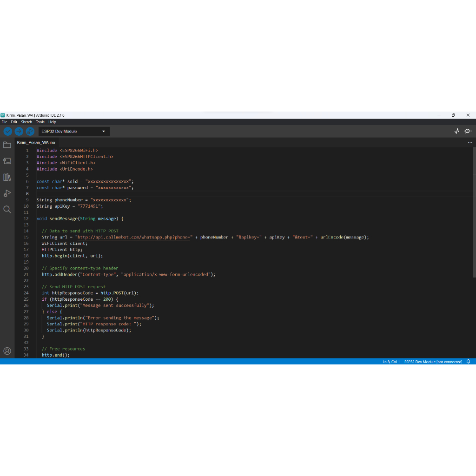
Task: Click the String phoneNumber line
Action: pos(84,200)
